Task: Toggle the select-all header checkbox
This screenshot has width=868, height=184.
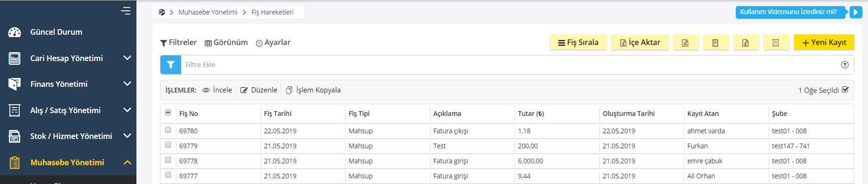Action: pos(168,113)
